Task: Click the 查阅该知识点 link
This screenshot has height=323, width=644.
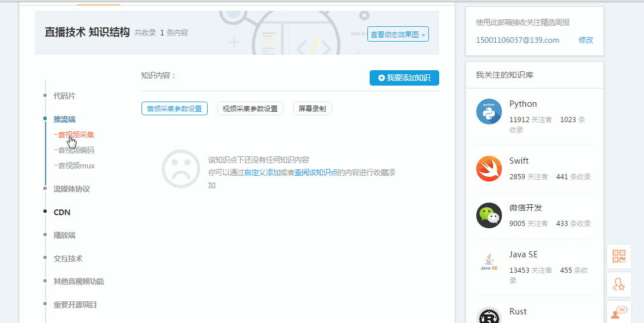Action: (x=316, y=172)
